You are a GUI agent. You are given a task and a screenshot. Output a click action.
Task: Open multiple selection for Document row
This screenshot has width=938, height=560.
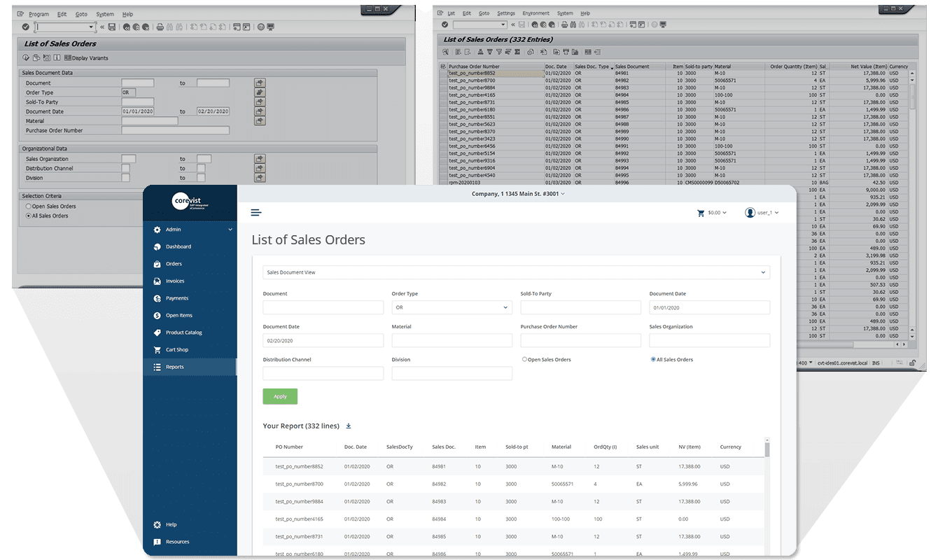click(260, 83)
